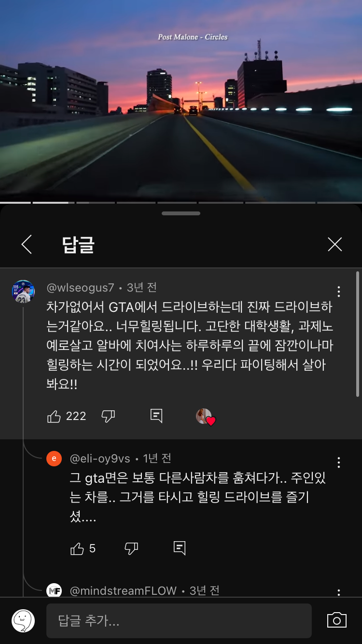This screenshot has height=644, width=362.
Task: Open the @mindstreamFLOW channel avatar
Action: (54, 590)
